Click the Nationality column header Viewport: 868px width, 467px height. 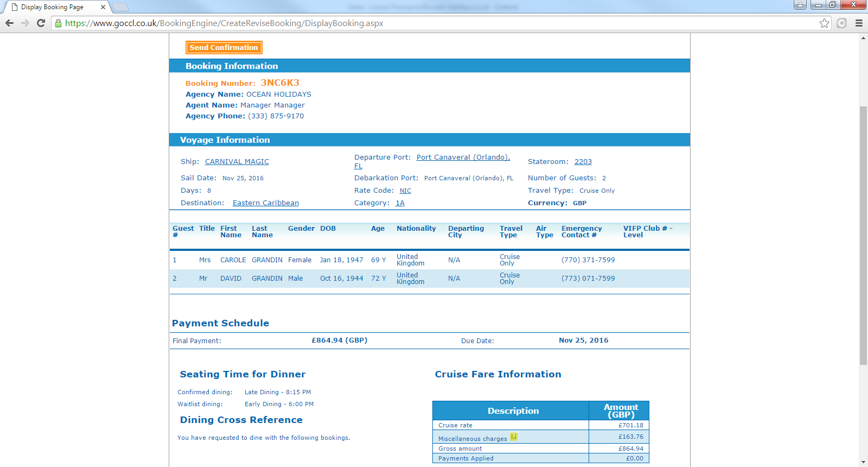(416, 229)
